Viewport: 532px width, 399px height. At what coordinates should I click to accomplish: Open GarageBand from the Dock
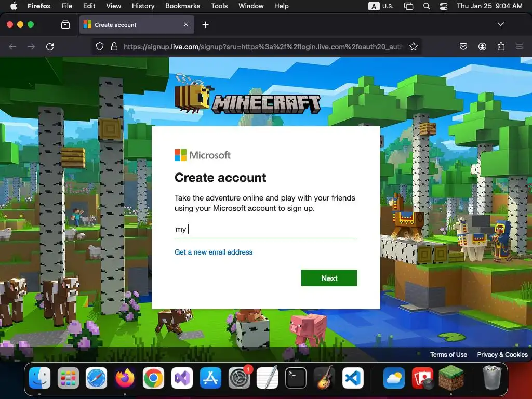tap(324, 378)
